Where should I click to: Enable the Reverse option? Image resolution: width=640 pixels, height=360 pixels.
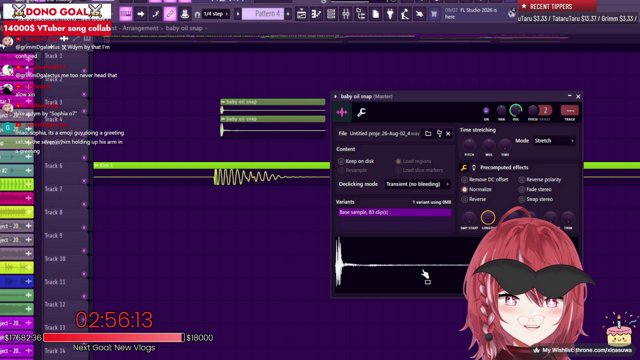473,199
